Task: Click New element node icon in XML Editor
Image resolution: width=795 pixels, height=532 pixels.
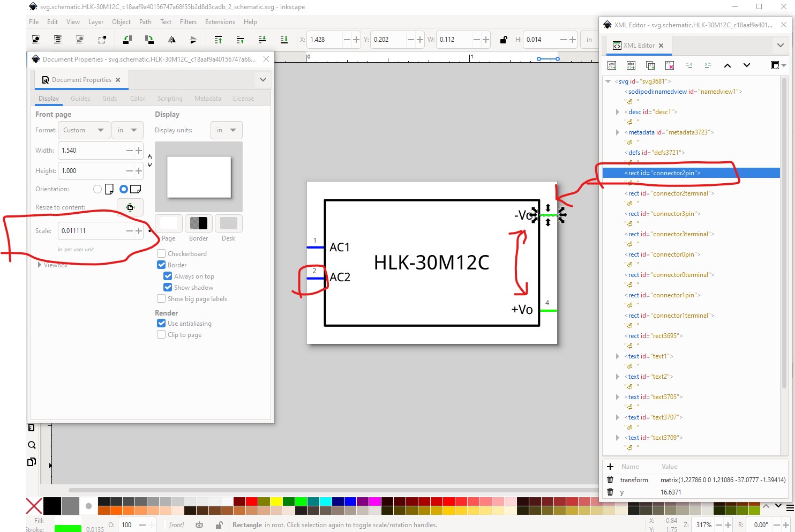Action: pos(612,65)
